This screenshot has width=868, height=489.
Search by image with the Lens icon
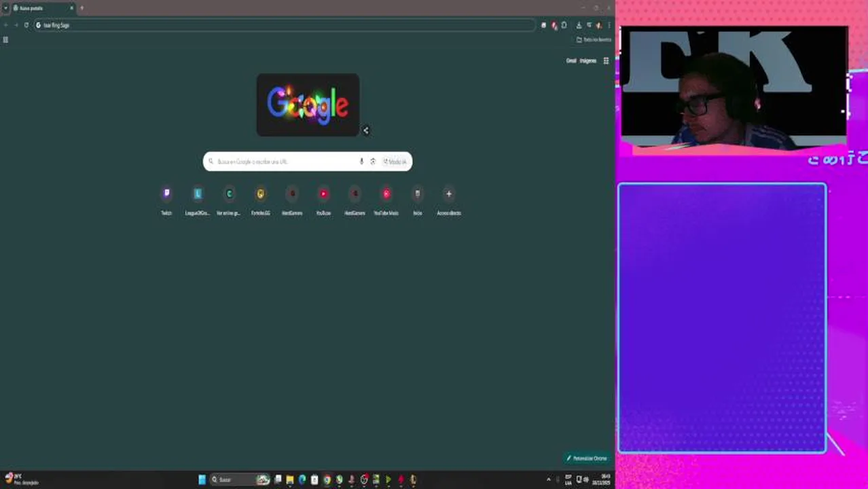(372, 161)
